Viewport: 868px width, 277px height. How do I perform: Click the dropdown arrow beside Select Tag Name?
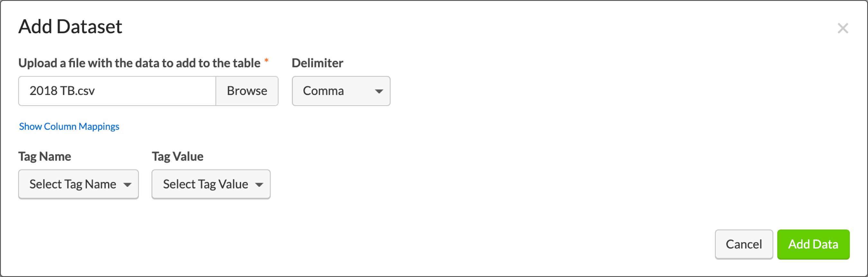pos(128,184)
